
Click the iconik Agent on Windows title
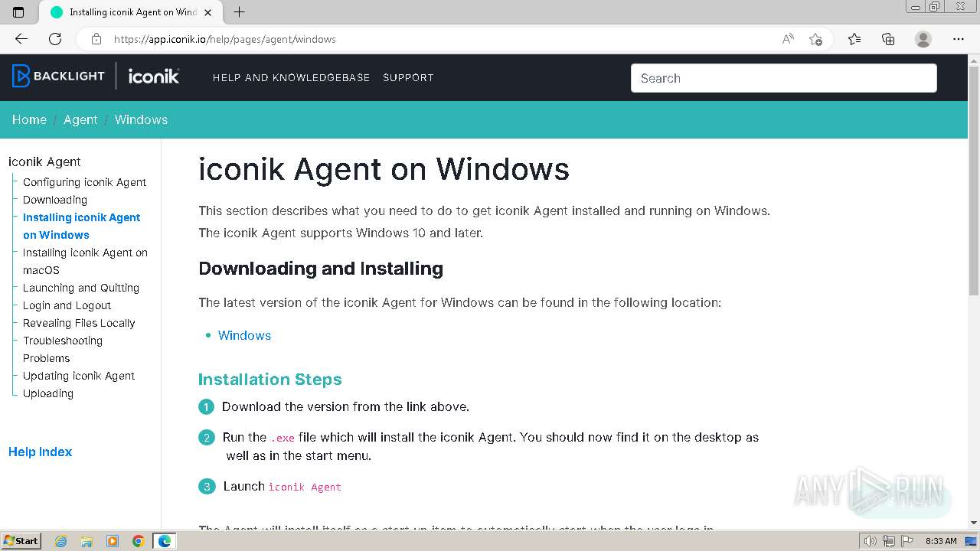(x=384, y=169)
